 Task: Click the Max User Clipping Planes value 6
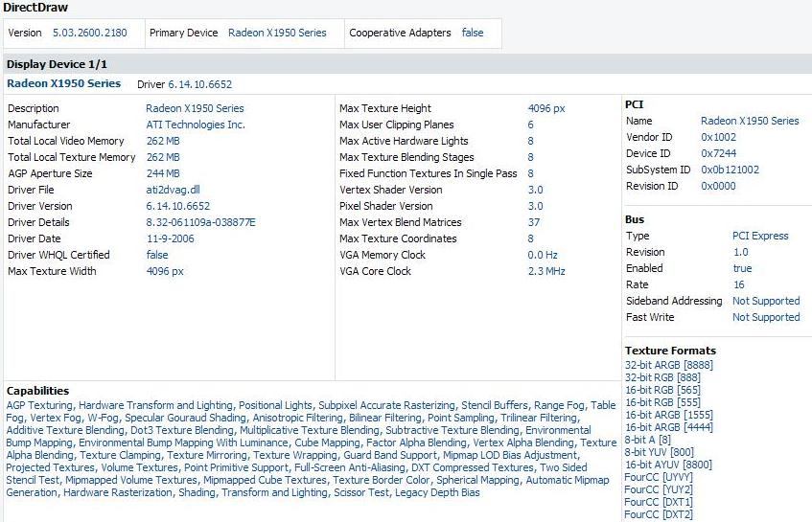pos(530,125)
